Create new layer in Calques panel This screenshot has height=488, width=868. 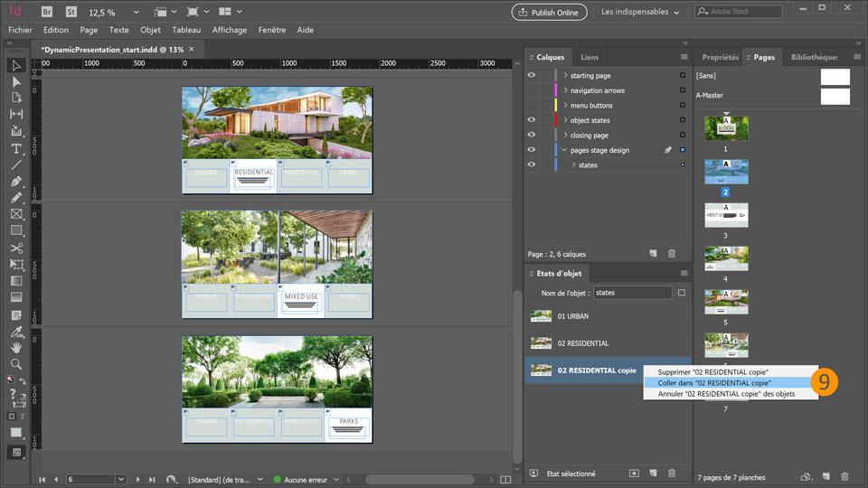pos(653,253)
